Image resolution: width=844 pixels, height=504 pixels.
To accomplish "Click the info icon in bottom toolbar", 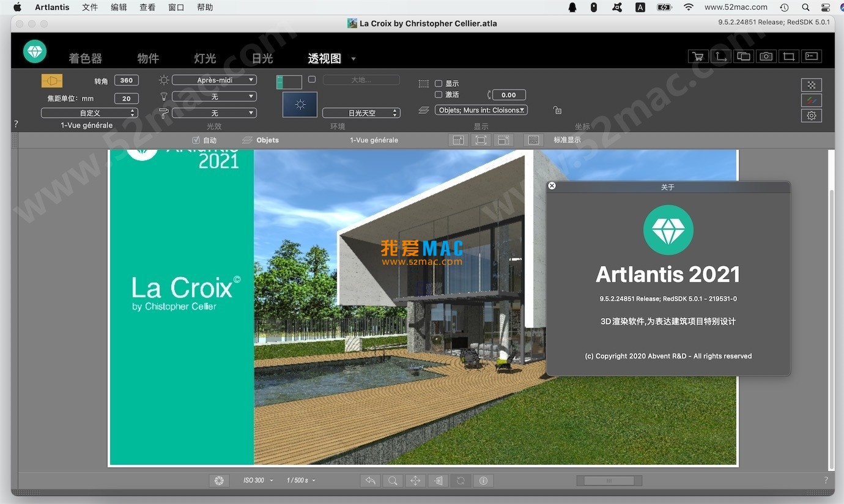I will 483,481.
